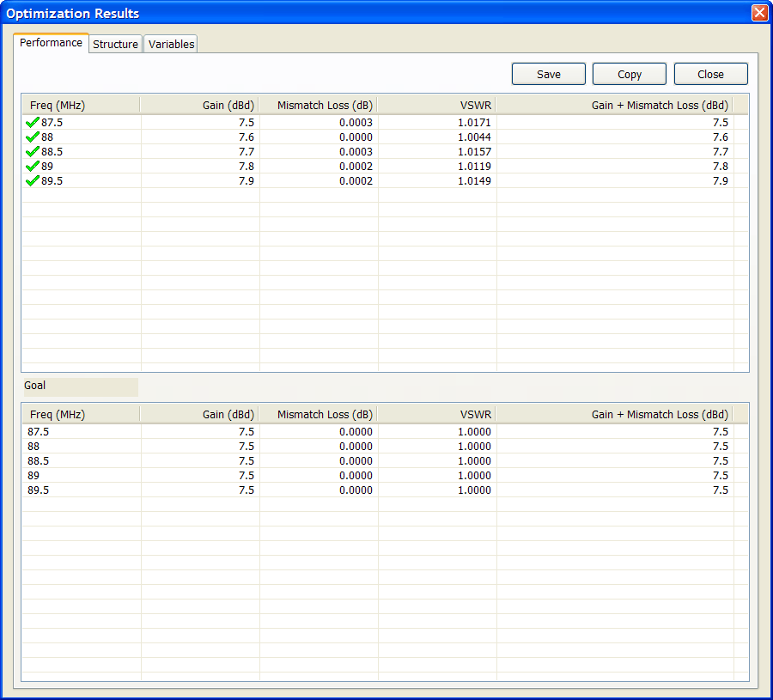Select 89.5 row in Goal table
This screenshot has width=773, height=700.
point(385,490)
